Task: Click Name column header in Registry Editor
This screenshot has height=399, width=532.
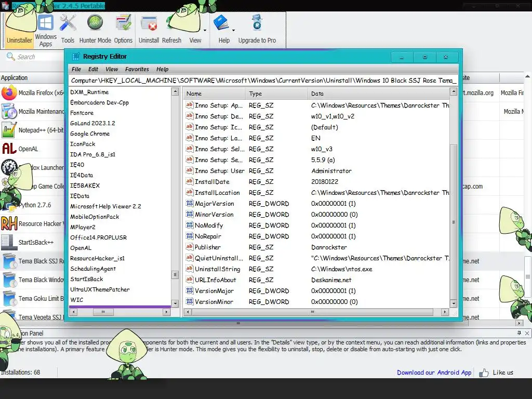Action: click(215, 94)
